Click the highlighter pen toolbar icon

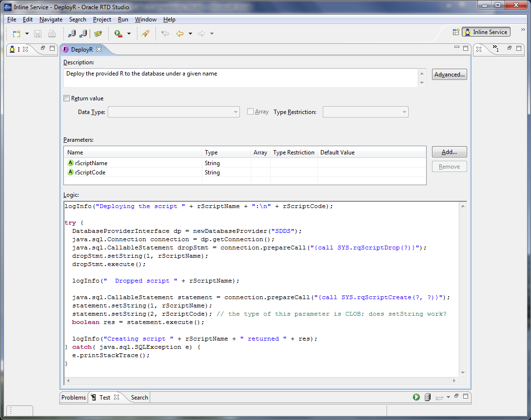coord(145,34)
